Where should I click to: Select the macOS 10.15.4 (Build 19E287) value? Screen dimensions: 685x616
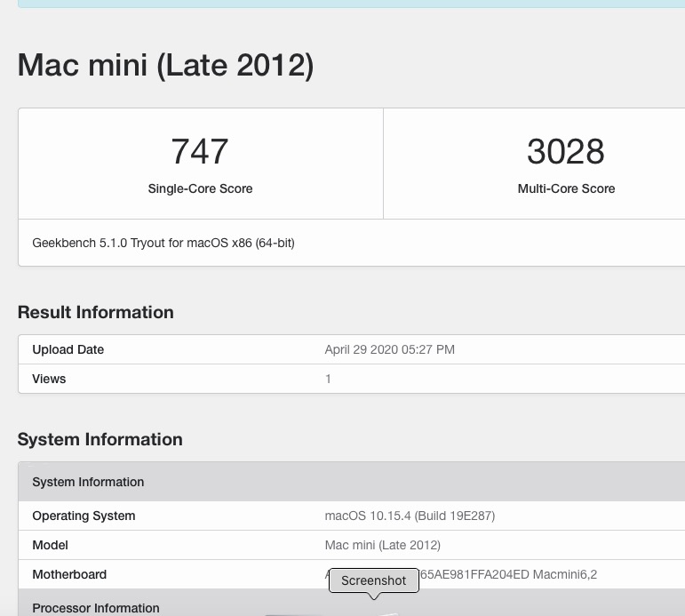click(410, 516)
